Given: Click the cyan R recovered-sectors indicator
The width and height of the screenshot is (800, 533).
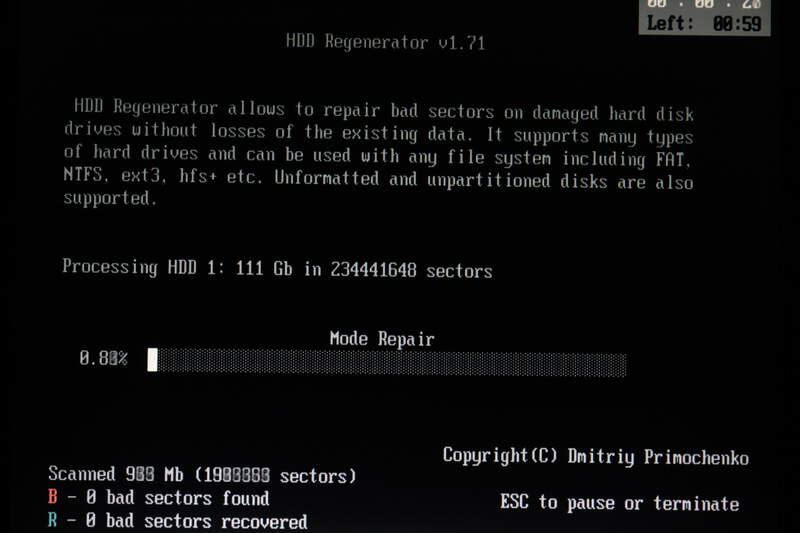Looking at the screenshot, I should click(53, 520).
